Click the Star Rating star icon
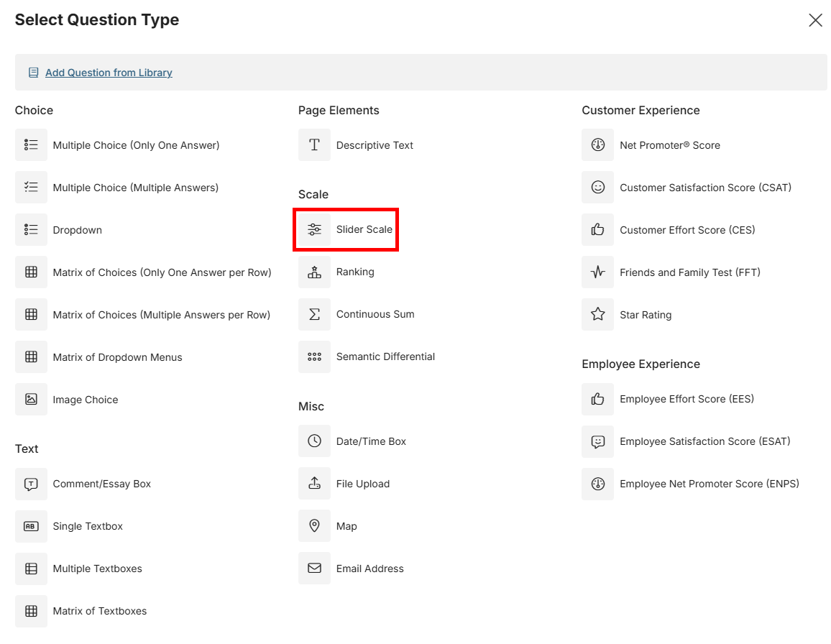This screenshot has width=831, height=644. (598, 314)
